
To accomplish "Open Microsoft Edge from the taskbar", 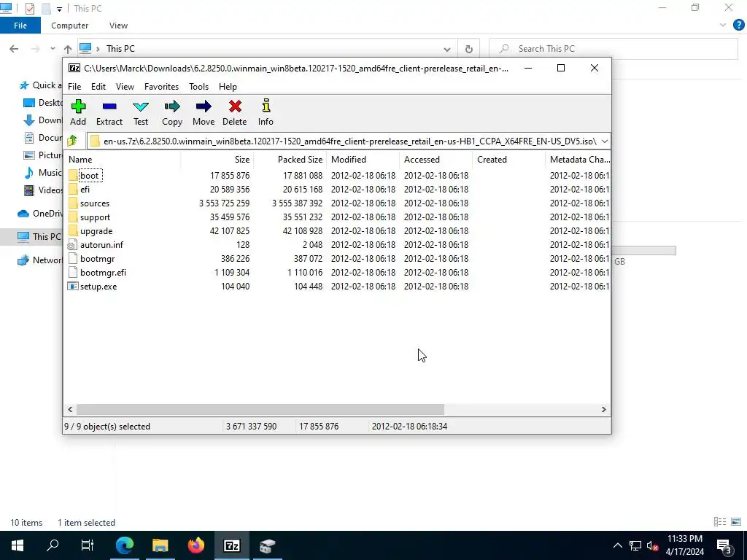I will [x=125, y=545].
